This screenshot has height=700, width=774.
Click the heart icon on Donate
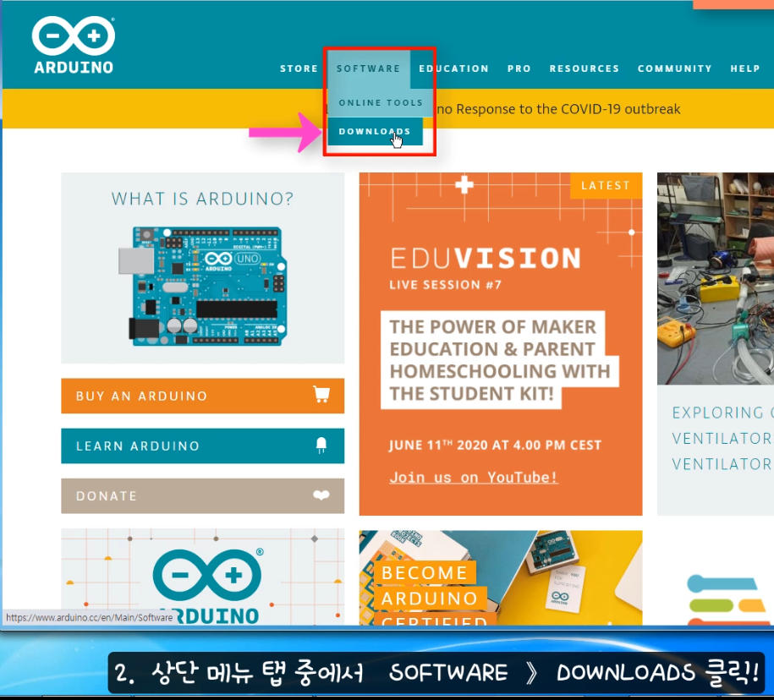pyautogui.click(x=321, y=495)
